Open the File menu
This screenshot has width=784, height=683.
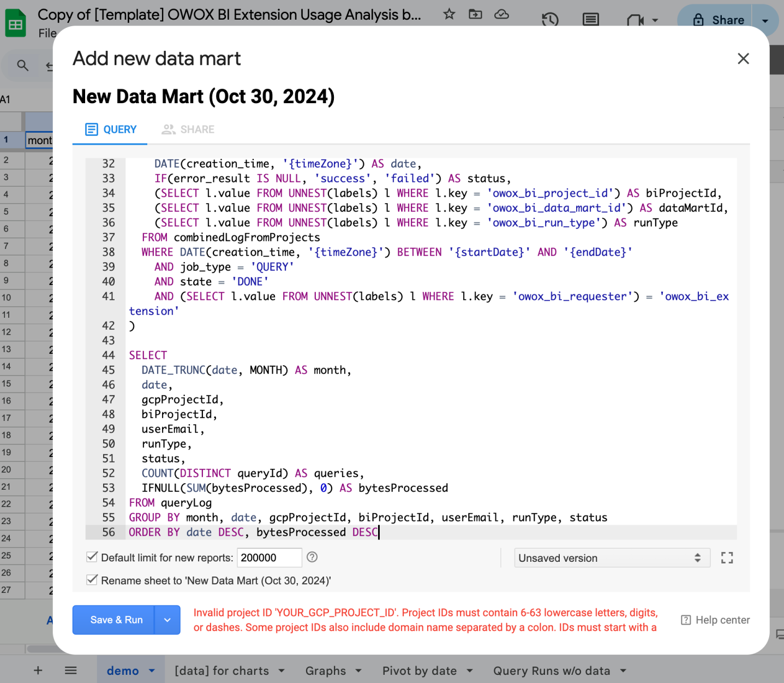pyautogui.click(x=47, y=33)
